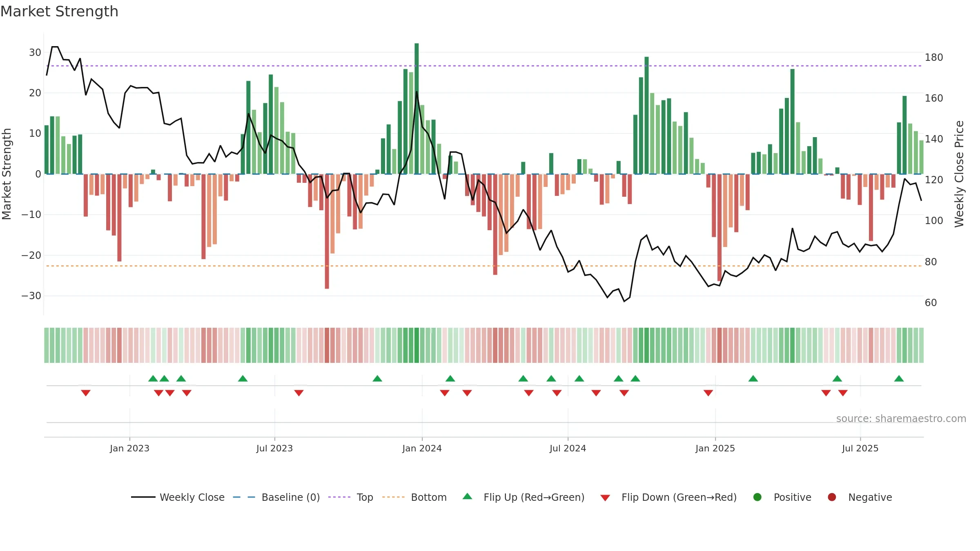Screen dimensions: 980x551
Task: Click the green Flip Up legend triangle
Action: [468, 496]
